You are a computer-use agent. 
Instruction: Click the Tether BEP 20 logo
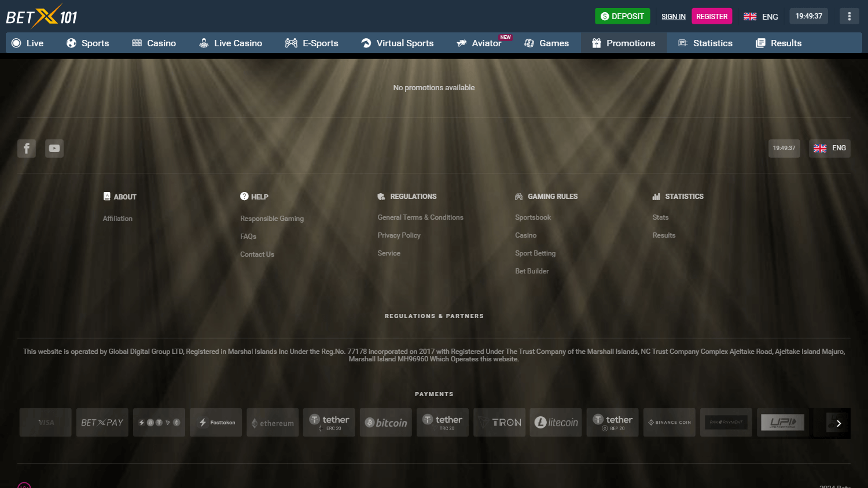coord(613,423)
